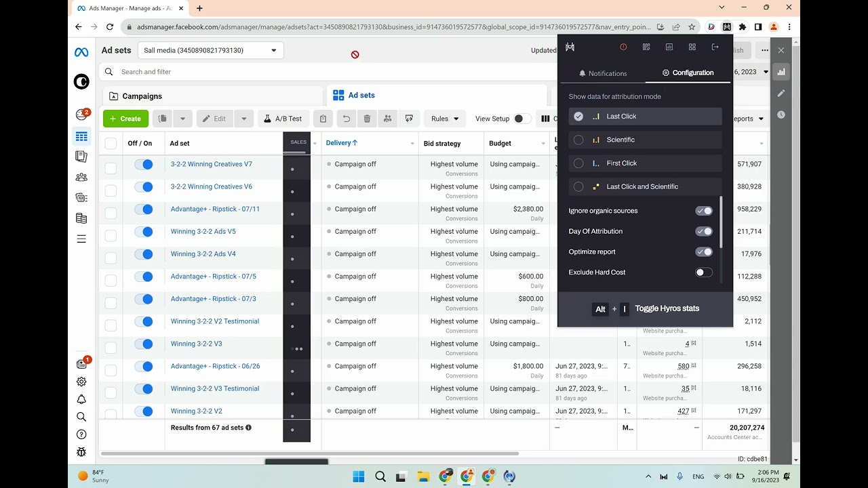The width and height of the screenshot is (868, 488).
Task: Turn off 3-2-2 Winning Creatives V7 ad set
Action: click(144, 164)
